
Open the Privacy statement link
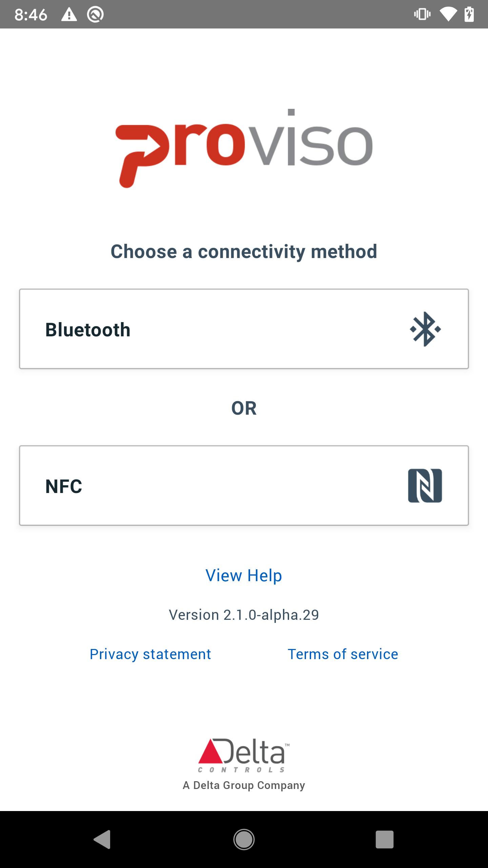150,654
